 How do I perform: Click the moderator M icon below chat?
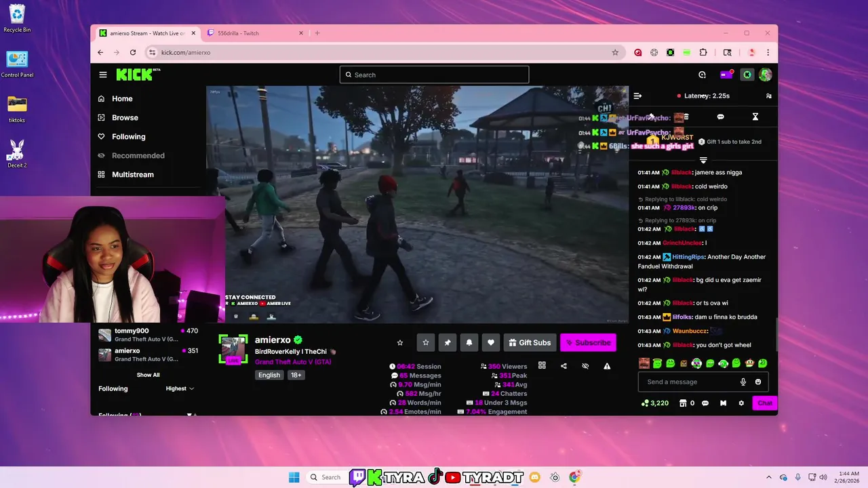point(723,403)
